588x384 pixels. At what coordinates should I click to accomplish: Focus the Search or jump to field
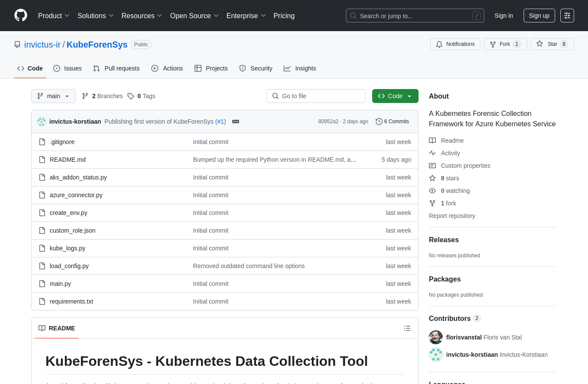[415, 16]
